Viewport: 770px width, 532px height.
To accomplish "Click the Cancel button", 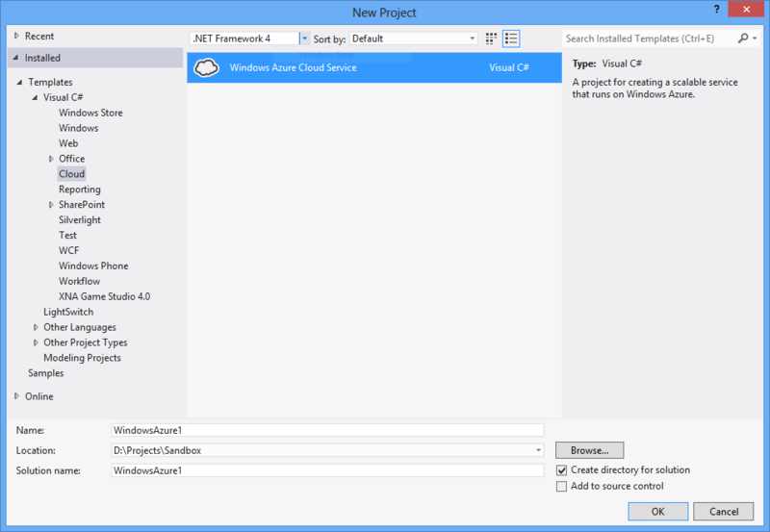I will point(724,512).
